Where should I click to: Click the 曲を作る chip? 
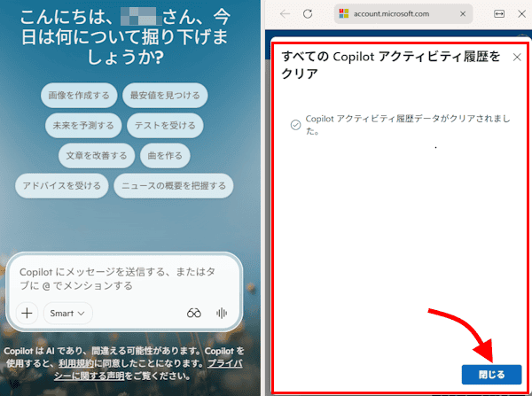(165, 156)
